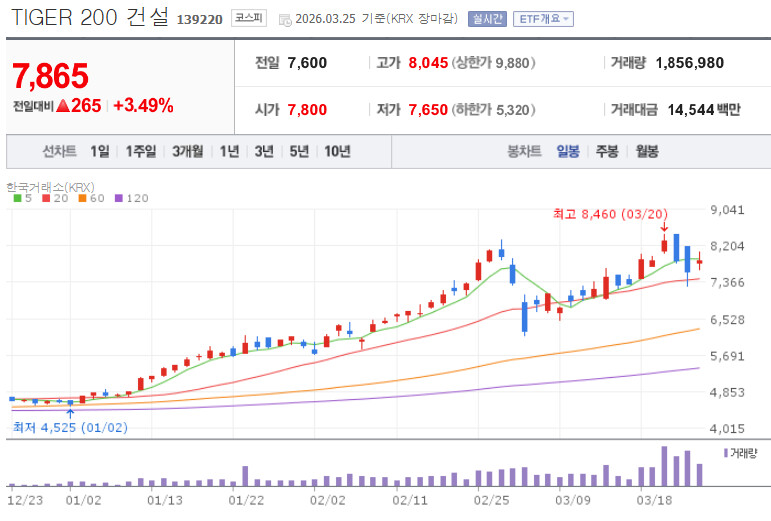
Task: Click the 최고 8,460 (03/20) label
Action: click(610, 214)
